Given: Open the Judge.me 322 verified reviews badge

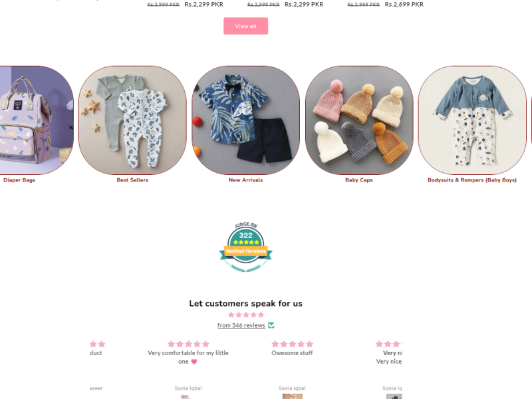Looking at the screenshot, I should [x=245, y=247].
